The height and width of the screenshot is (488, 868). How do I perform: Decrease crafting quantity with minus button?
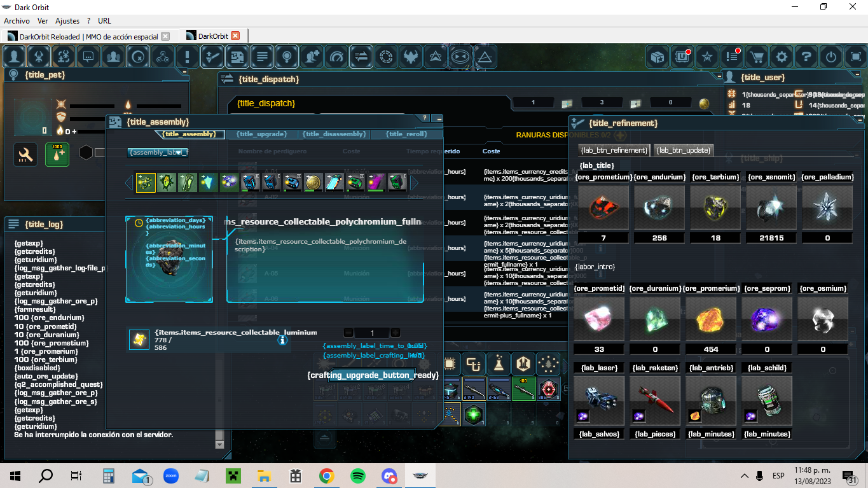click(x=348, y=333)
